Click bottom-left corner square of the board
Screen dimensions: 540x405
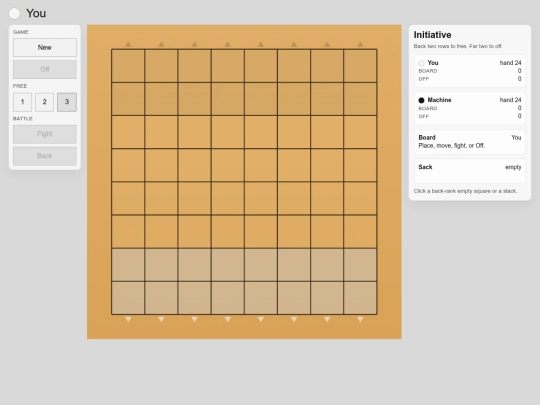point(128,298)
